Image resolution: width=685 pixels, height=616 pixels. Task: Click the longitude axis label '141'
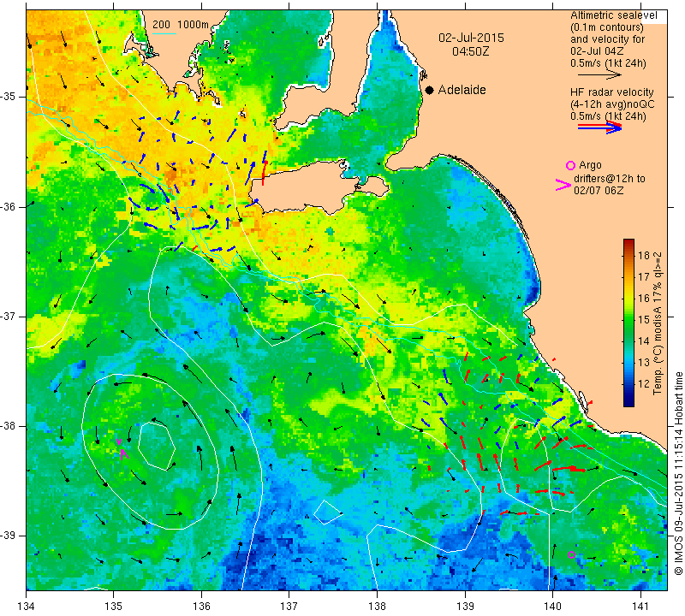pyautogui.click(x=640, y=607)
